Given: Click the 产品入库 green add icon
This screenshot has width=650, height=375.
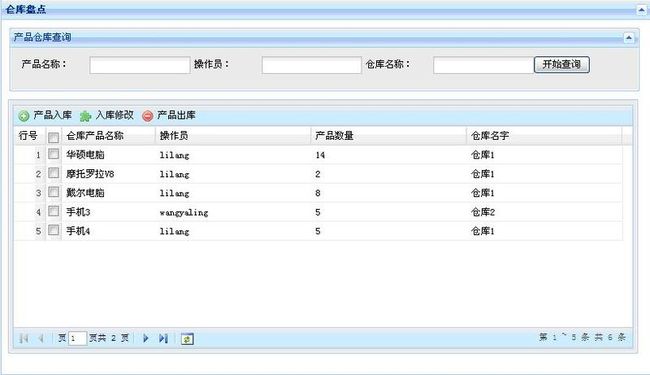Looking at the screenshot, I should click(x=24, y=116).
